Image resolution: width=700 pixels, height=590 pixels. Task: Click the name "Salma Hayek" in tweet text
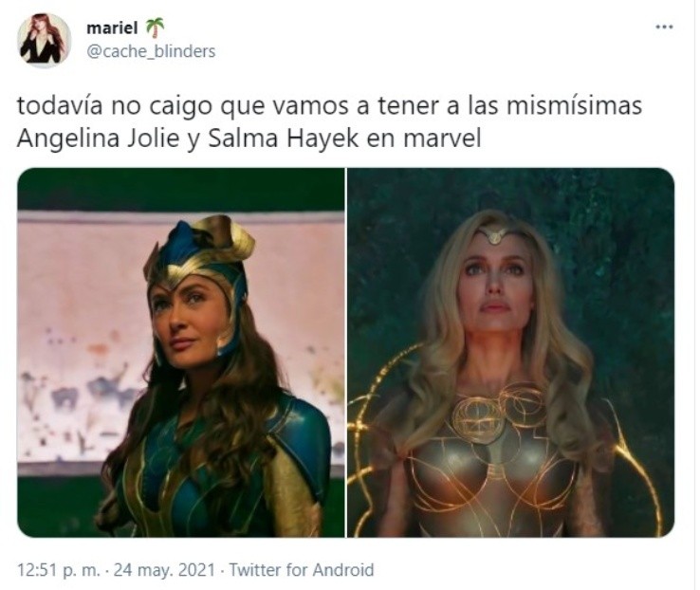pyautogui.click(x=283, y=138)
